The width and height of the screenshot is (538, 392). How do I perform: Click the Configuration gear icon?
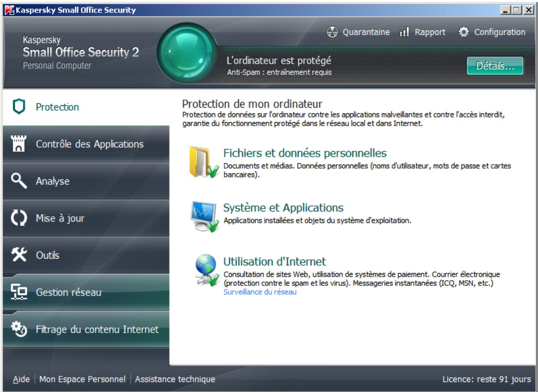[463, 32]
